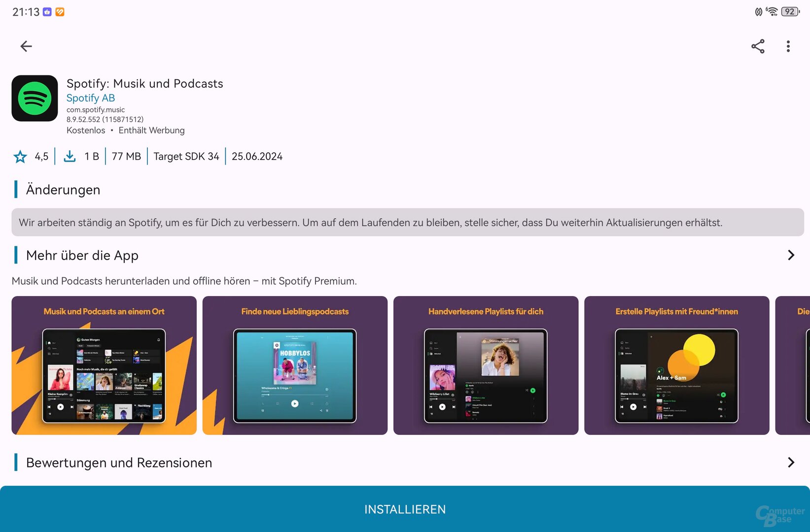Open screenshot 'Erstelle Playlists mit Freund*innen'

coord(676,366)
